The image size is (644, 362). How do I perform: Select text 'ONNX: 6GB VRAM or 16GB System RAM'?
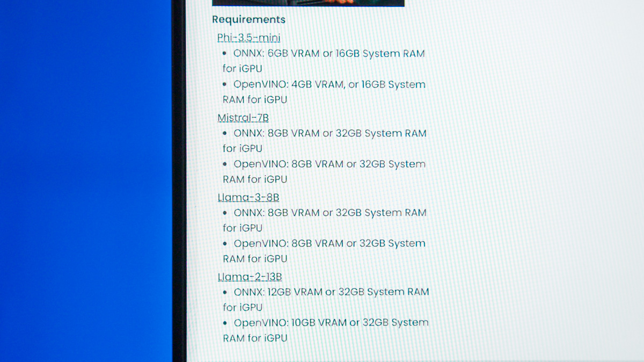pos(329,54)
